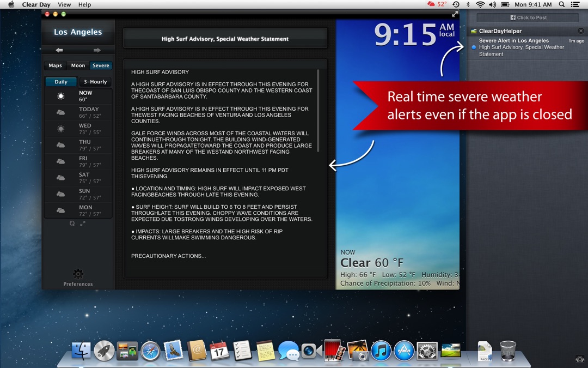Open iPhoto in the Dock
Image resolution: width=588 pixels, height=368 pixels.
coord(357,351)
